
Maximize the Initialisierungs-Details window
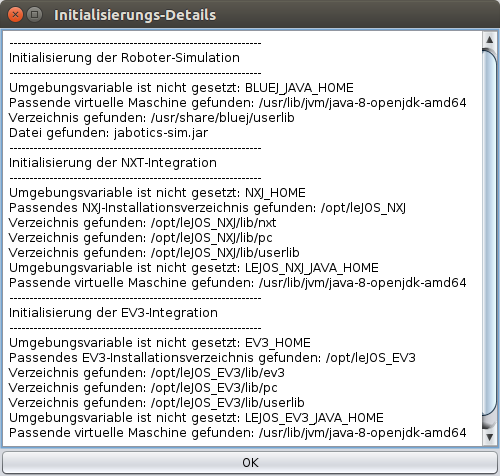(x=34, y=15)
